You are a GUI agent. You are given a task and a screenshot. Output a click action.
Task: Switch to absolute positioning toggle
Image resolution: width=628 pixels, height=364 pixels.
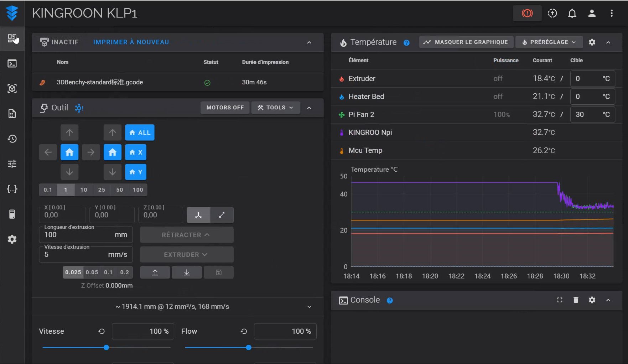coord(198,215)
